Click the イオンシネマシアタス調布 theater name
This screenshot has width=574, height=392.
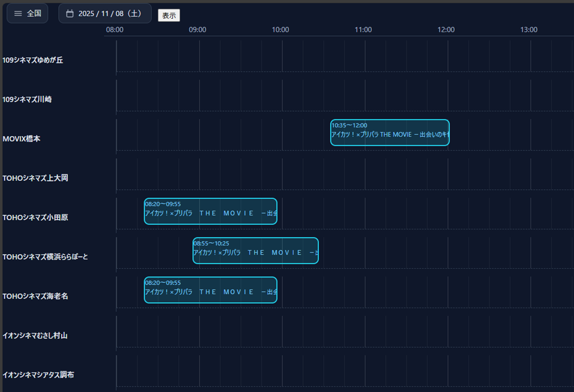point(38,375)
